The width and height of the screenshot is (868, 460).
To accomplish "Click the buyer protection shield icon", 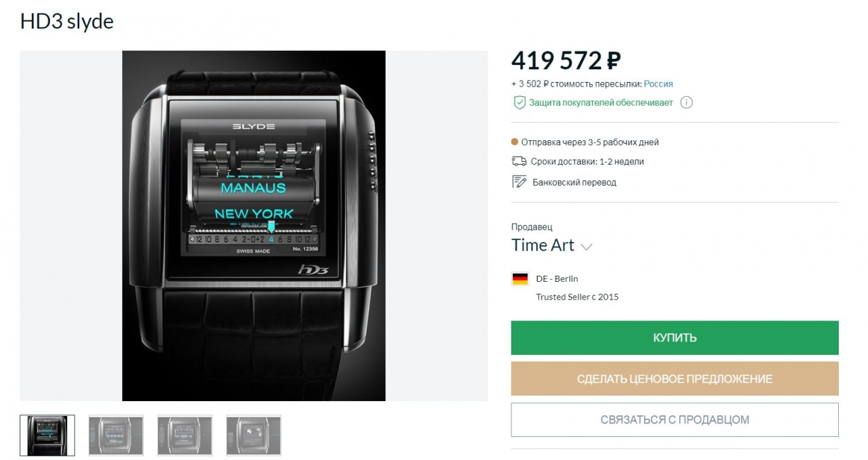I will coord(519,103).
